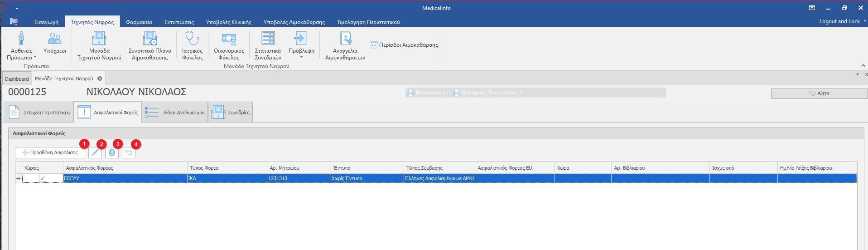Switch to the Φαρμακείο ribbon tab

tap(139, 22)
